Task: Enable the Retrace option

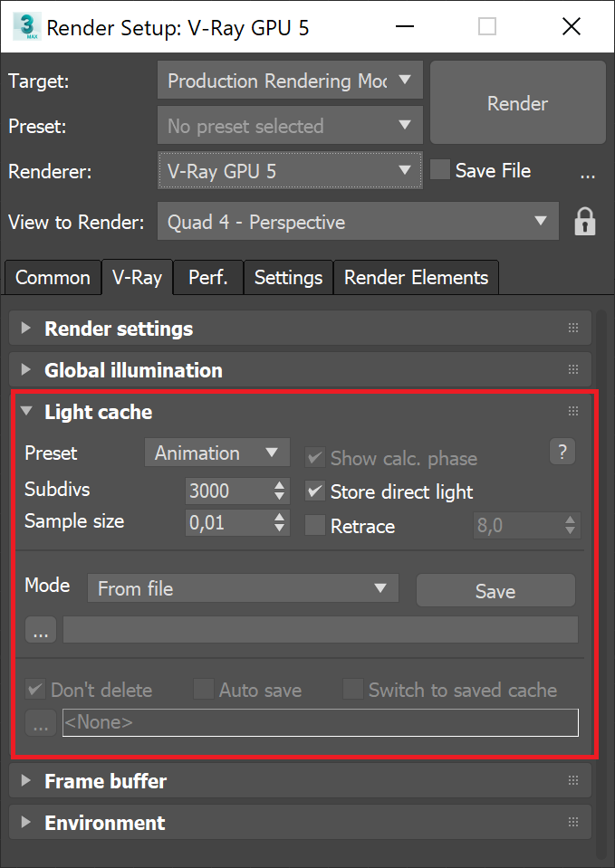Action: click(314, 526)
